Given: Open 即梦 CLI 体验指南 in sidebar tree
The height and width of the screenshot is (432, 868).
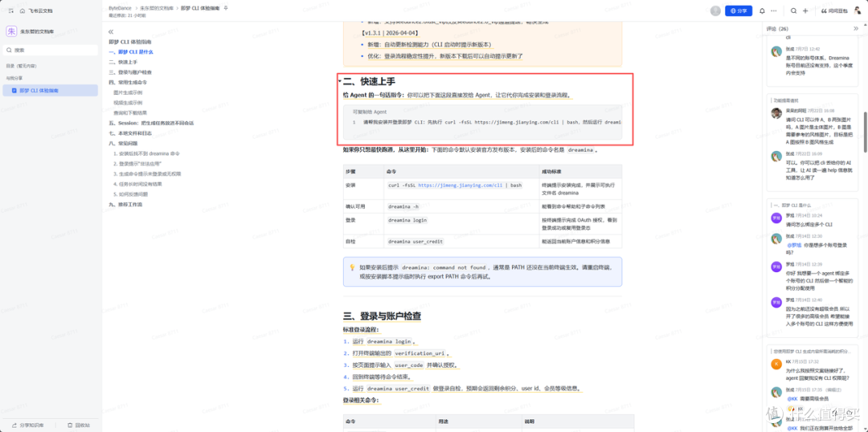Looking at the screenshot, I should [51, 90].
